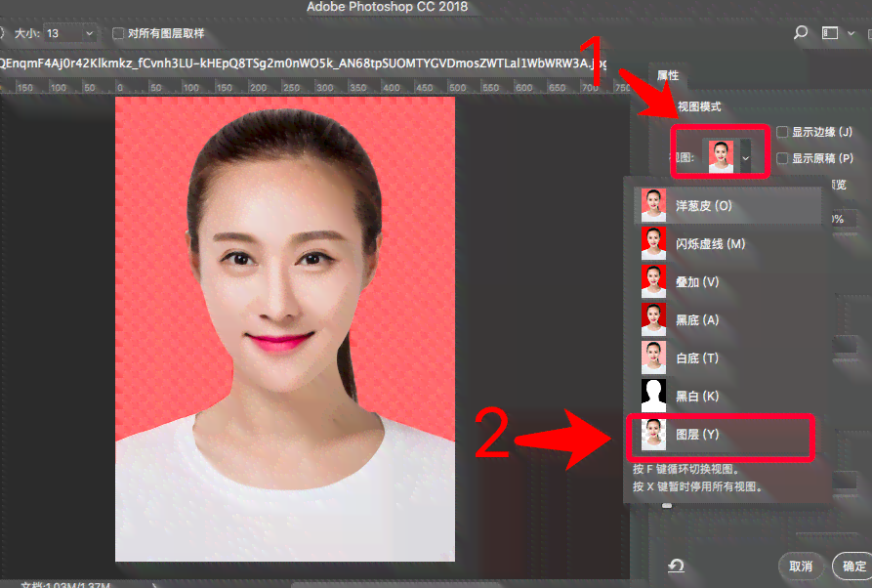Image resolution: width=872 pixels, height=588 pixels.
Task: Click the slider handle below the view list
Action: coord(667,506)
